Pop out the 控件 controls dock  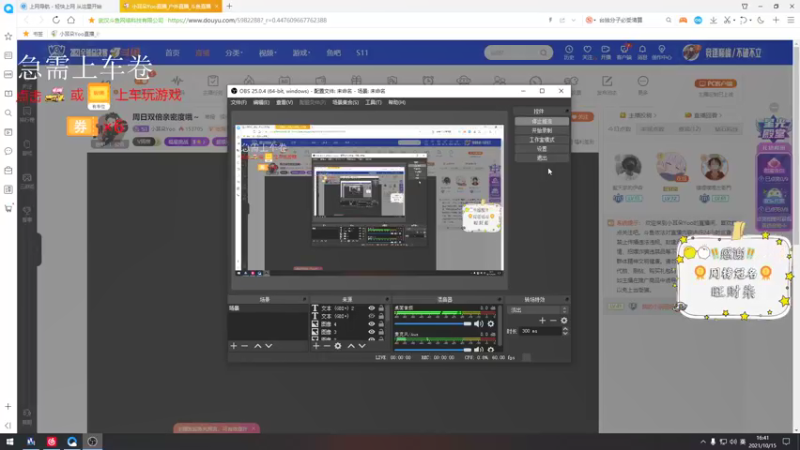pyautogui.click(x=566, y=111)
